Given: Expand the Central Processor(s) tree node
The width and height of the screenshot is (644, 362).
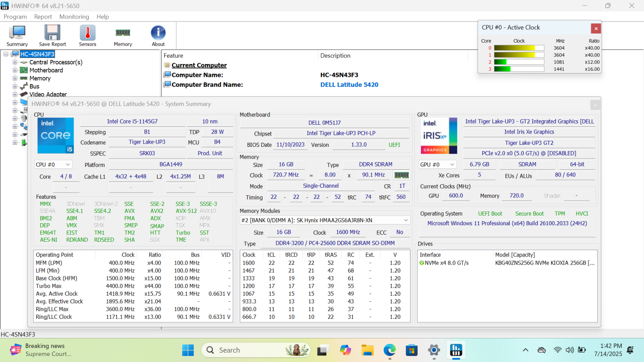Looking at the screenshot, I should (15, 62).
